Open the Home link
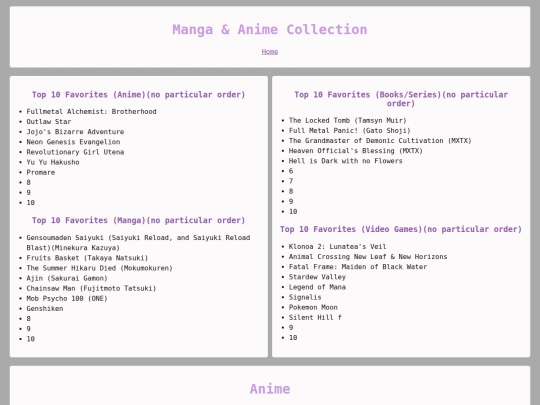 270,52
